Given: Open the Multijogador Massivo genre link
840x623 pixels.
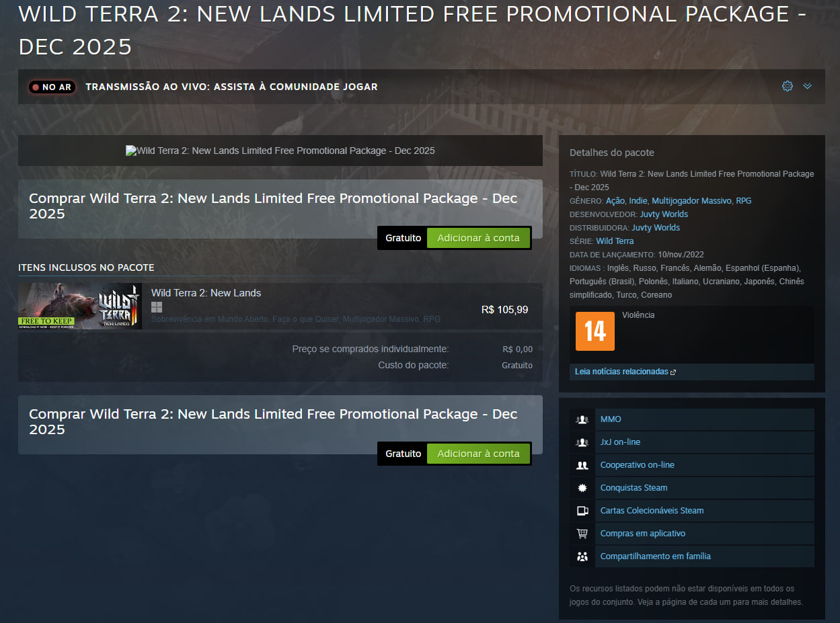Looking at the screenshot, I should pos(691,201).
